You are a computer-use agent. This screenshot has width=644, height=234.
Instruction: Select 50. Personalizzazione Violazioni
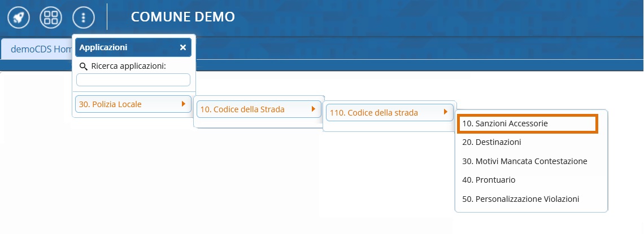point(520,199)
